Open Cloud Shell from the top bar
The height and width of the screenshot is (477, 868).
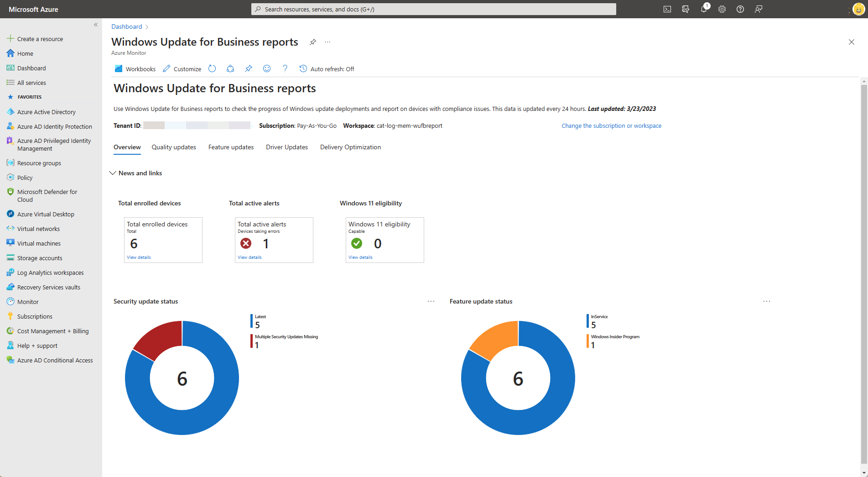pyautogui.click(x=667, y=9)
